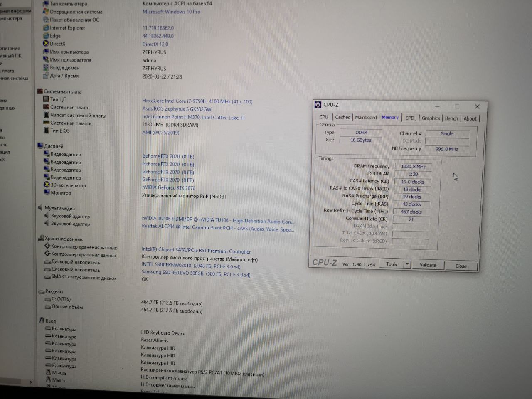Click the Row Refresh Cycle Time 467 clocks
The width and height of the screenshot is (532, 399).
tap(411, 212)
